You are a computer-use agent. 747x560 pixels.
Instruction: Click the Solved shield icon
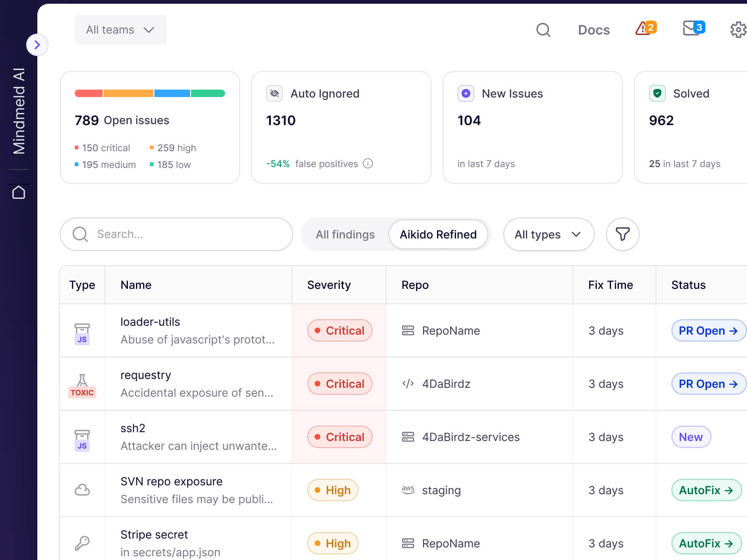(657, 93)
